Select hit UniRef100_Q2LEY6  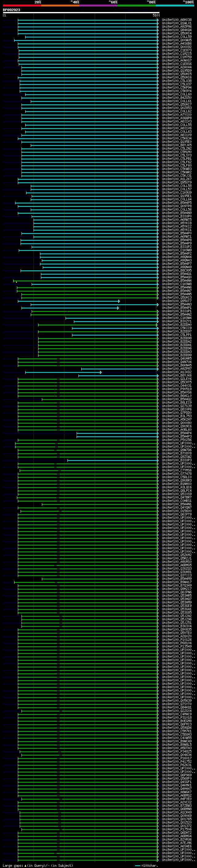tap(177, 379)
